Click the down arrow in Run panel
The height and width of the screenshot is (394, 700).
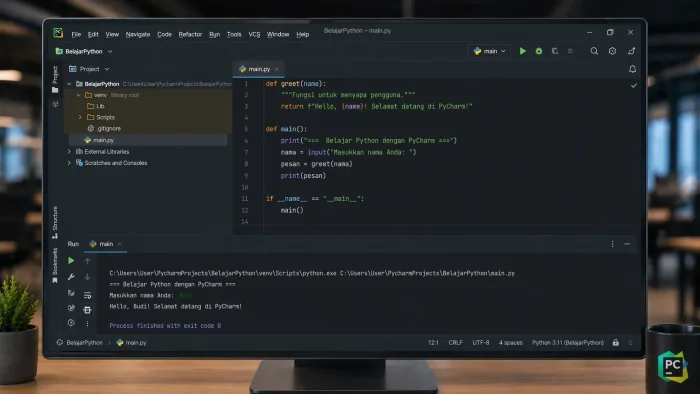click(x=88, y=277)
